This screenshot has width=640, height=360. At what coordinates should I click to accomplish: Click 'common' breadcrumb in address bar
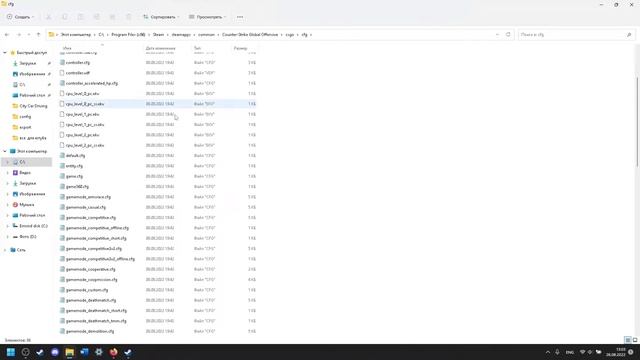click(207, 35)
